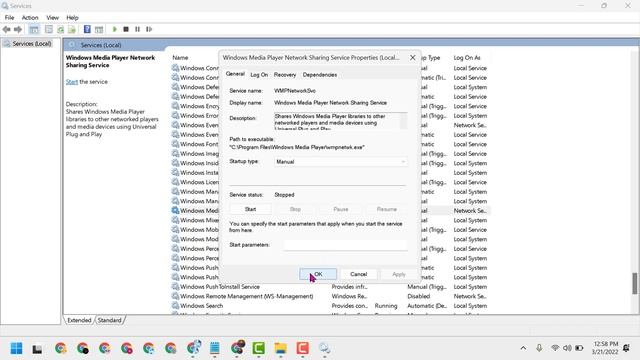Viewport: 640px width, 360px height.
Task: Switch to the General tab in the Properties dialog
Action: click(235, 74)
